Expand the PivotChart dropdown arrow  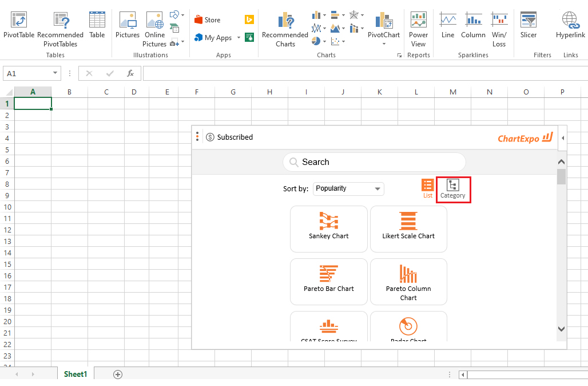[x=384, y=44]
